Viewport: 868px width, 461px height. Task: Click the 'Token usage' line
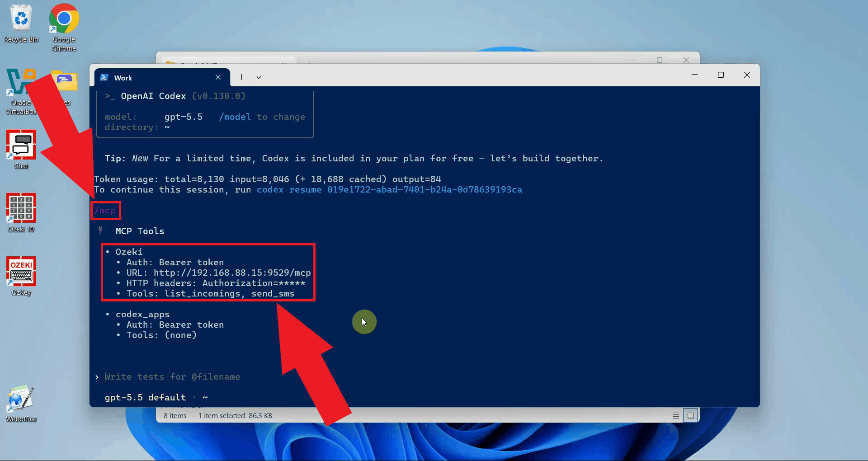268,179
